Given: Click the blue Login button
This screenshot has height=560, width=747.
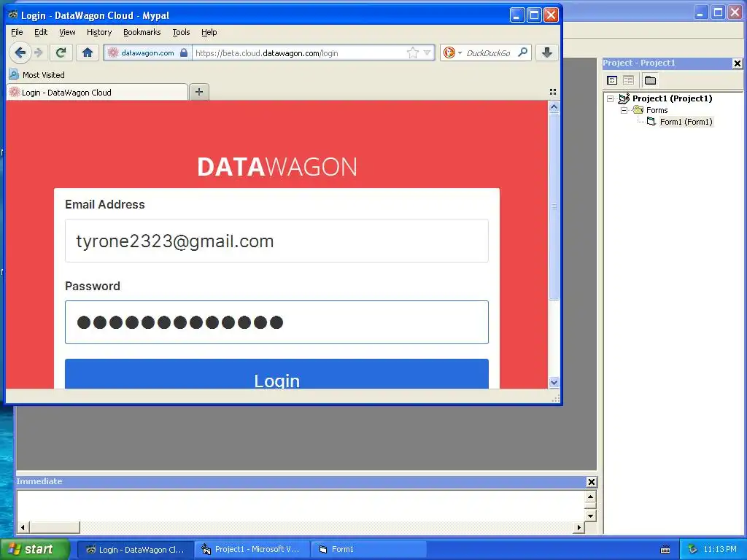Looking at the screenshot, I should (276, 374).
